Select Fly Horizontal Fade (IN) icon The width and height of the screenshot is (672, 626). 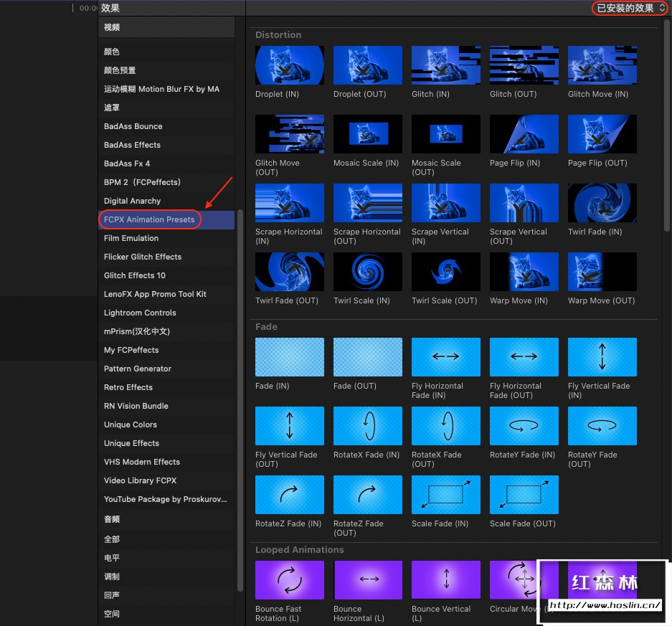click(445, 357)
